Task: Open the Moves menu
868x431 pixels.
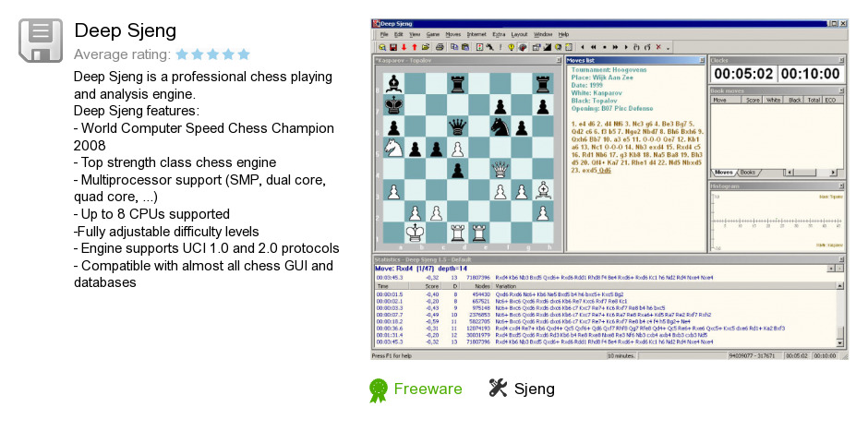Action: click(453, 34)
